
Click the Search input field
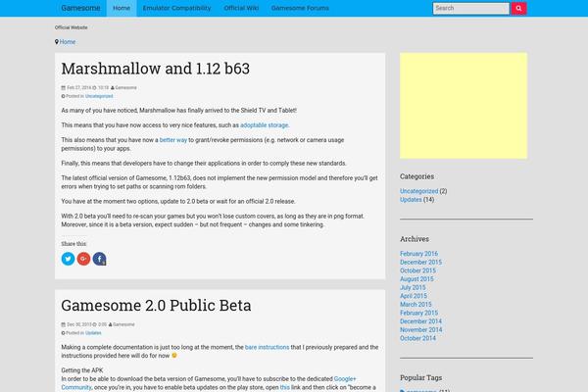tap(471, 8)
